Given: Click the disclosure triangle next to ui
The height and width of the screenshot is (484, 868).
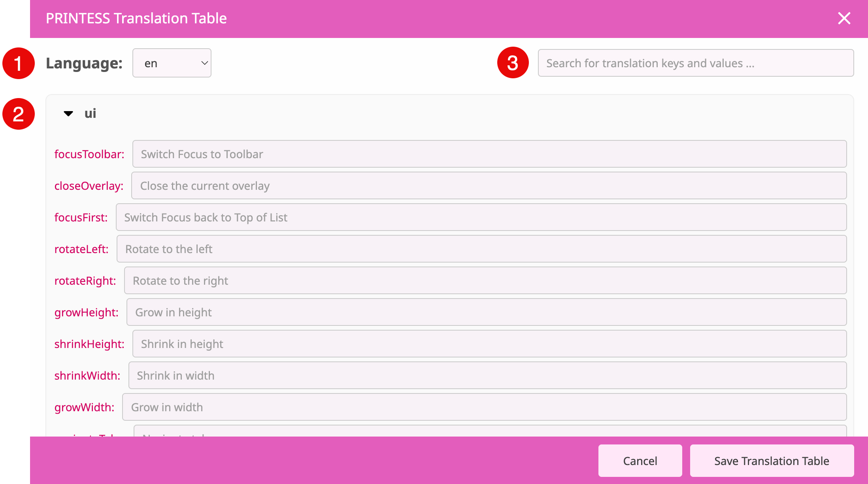Looking at the screenshot, I should click(x=68, y=113).
